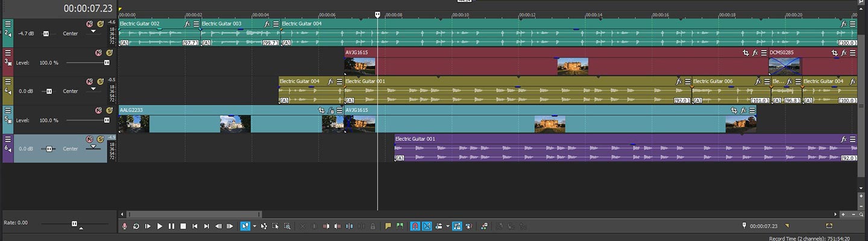This screenshot has width=868, height=241.
Task: Open track 5 hamburger menu
Action: (8, 111)
